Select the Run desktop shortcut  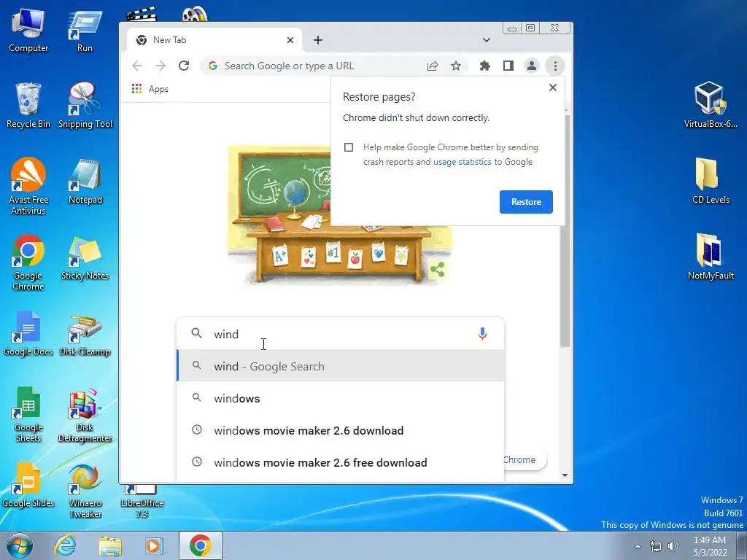tap(85, 31)
